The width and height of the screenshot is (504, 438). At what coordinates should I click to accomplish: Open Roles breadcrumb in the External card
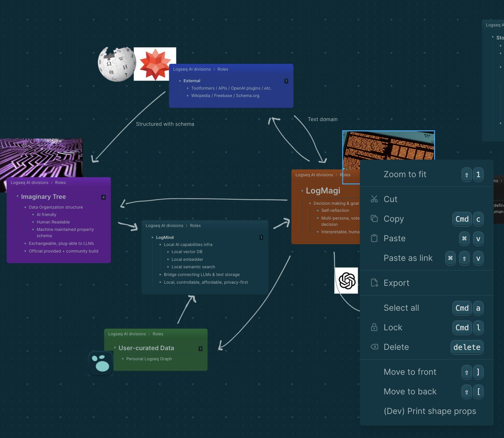point(223,69)
